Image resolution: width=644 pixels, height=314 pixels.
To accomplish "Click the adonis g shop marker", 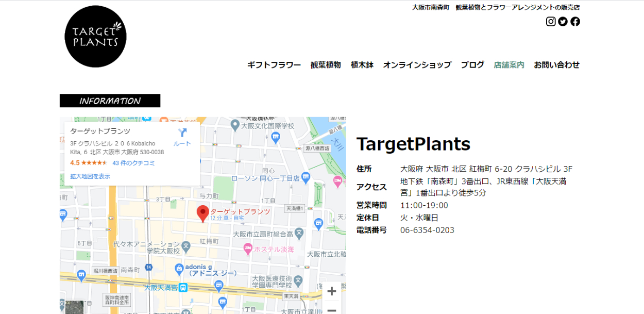I will pos(179,268).
